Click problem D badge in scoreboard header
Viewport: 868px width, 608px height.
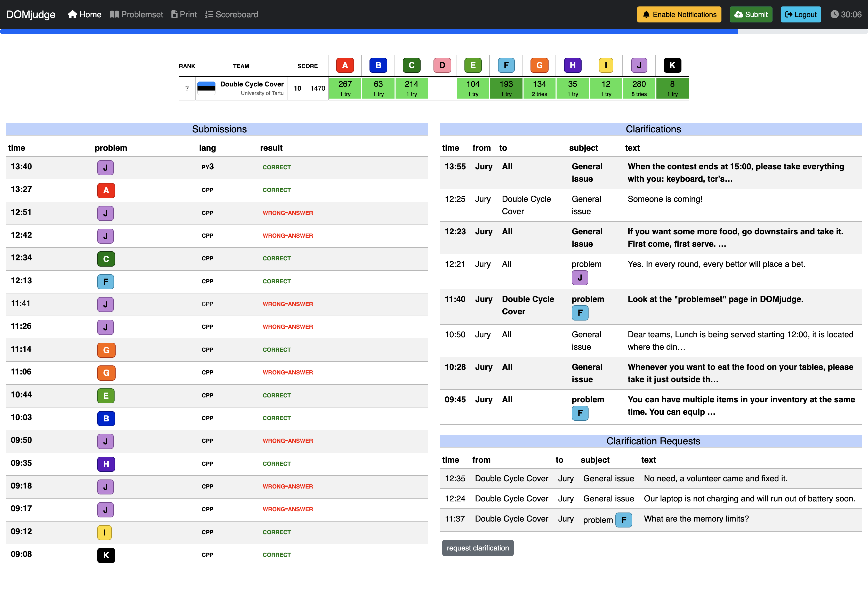(x=442, y=65)
